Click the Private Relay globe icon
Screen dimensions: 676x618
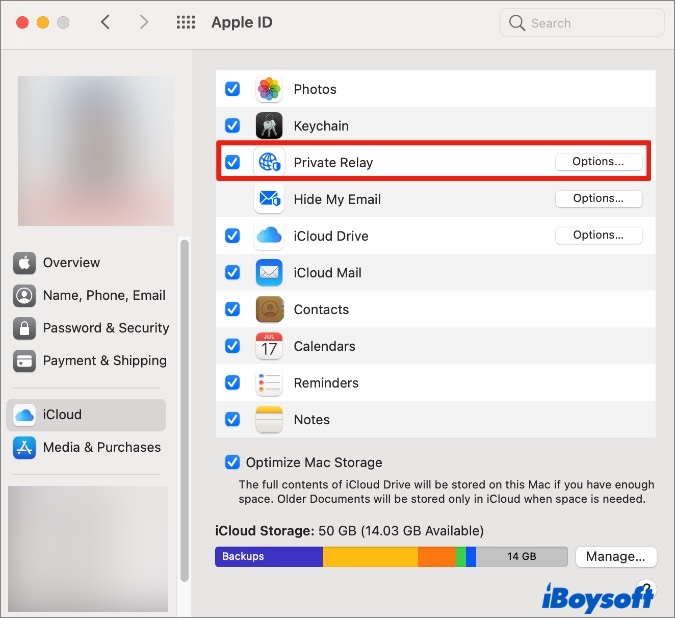[x=269, y=162]
